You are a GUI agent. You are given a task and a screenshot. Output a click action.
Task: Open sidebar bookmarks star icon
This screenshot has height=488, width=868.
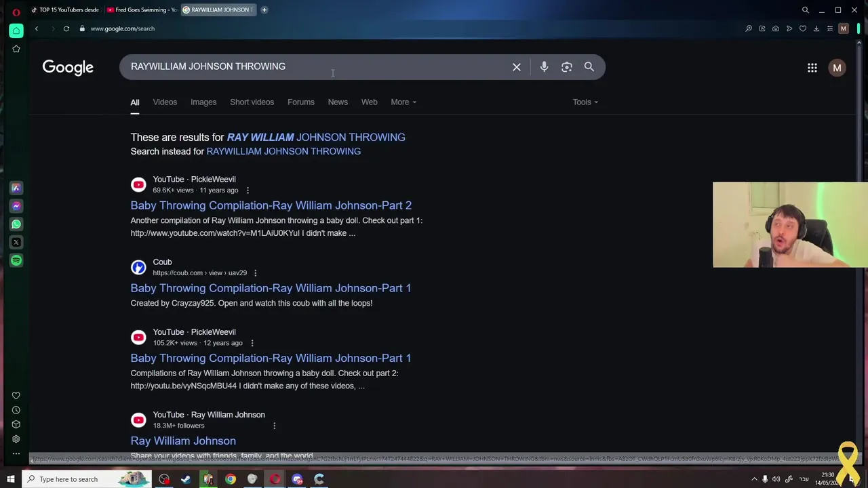coord(16,49)
